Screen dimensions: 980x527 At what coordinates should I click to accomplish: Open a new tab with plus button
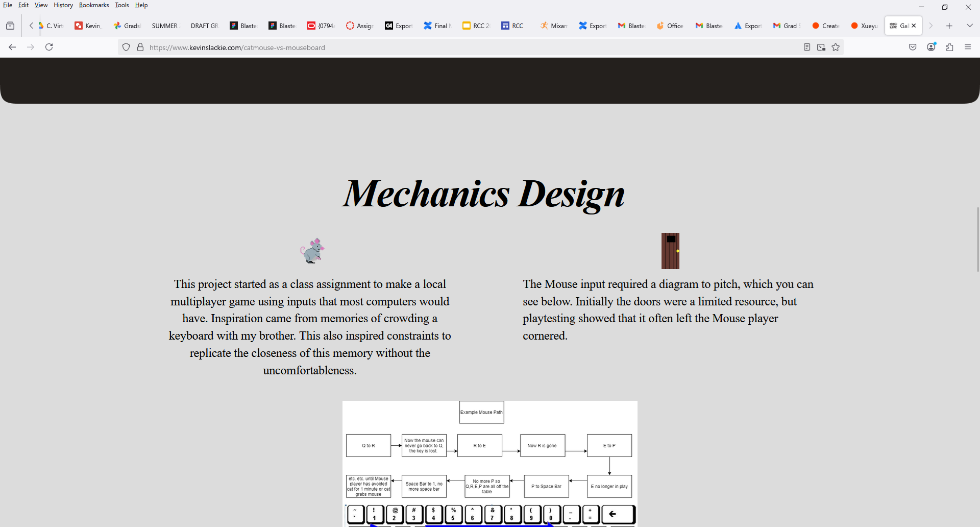tap(949, 26)
